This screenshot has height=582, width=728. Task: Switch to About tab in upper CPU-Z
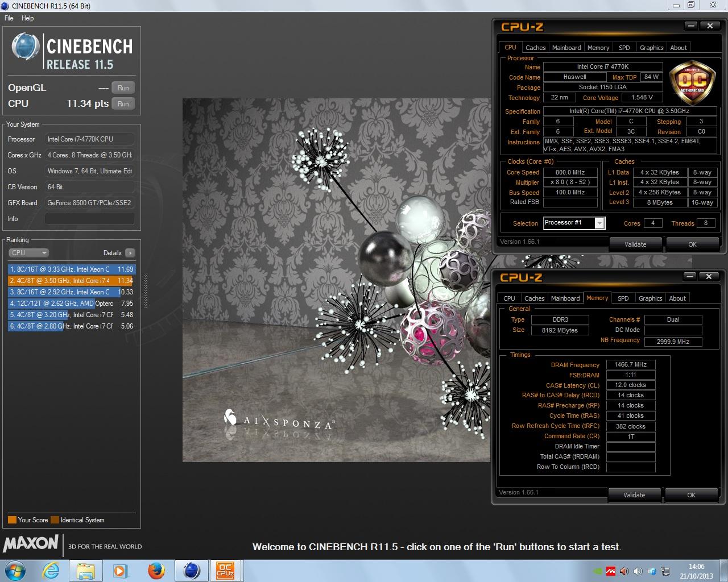[679, 48]
